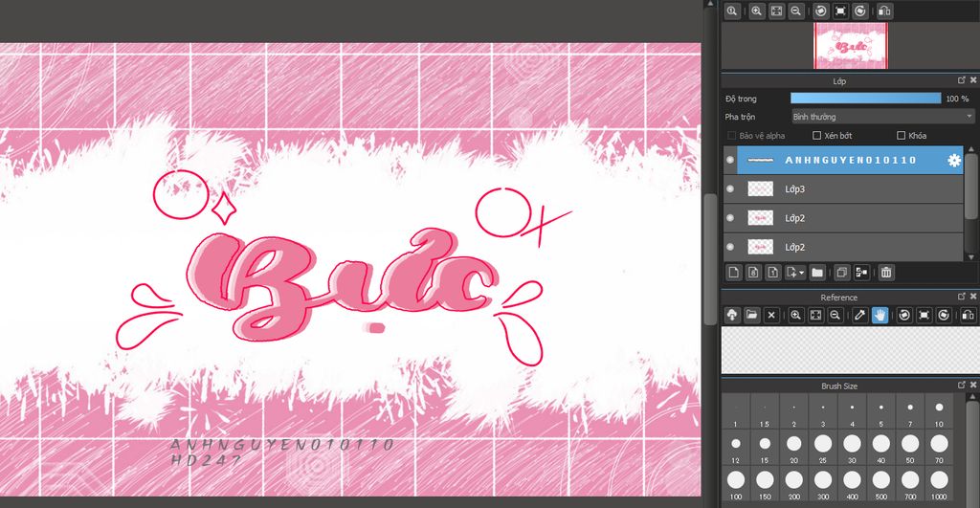Fit reference image to panel
The width and height of the screenshot is (980, 508).
pos(815,315)
